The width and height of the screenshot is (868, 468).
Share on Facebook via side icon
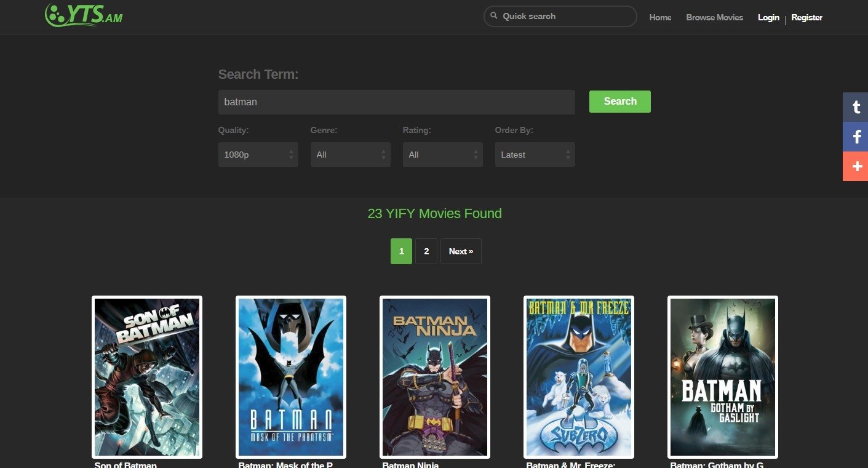[855, 137]
